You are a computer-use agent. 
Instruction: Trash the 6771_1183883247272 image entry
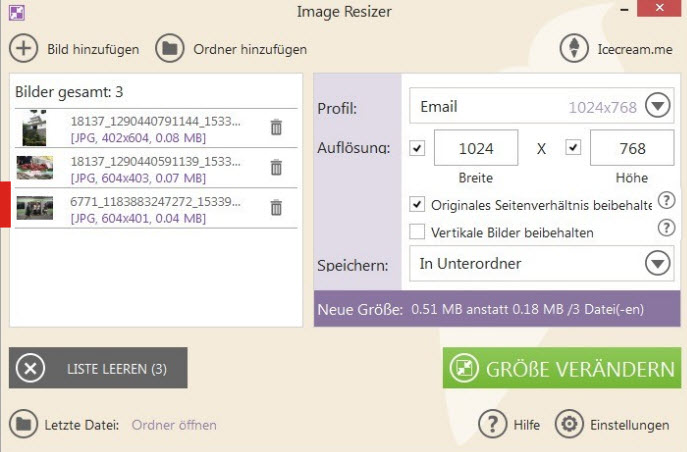[x=276, y=208]
